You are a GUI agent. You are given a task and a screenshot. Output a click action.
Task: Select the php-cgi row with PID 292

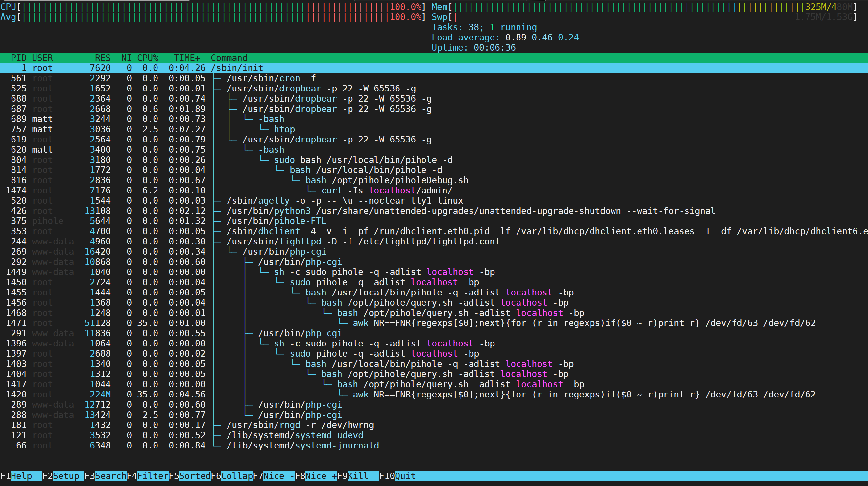(434, 262)
